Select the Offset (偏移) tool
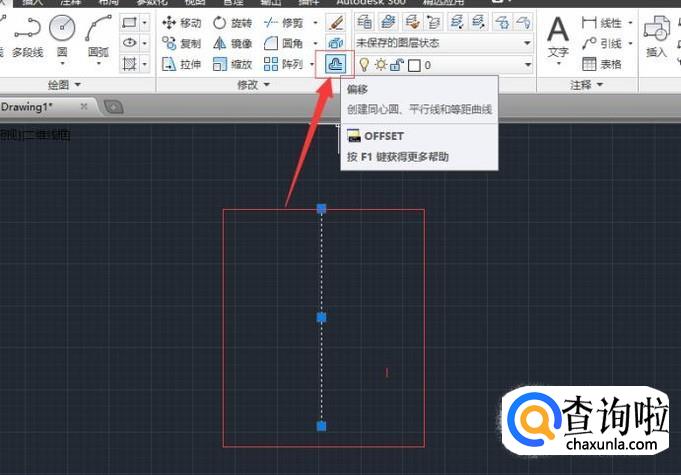 (335, 64)
